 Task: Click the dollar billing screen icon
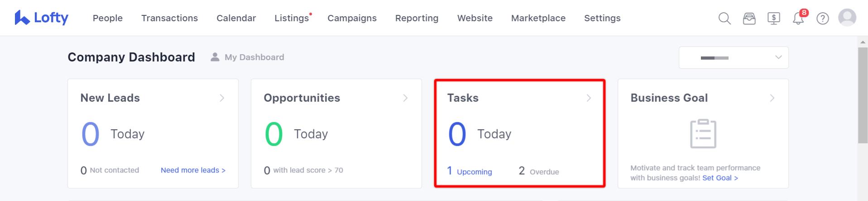tap(774, 19)
